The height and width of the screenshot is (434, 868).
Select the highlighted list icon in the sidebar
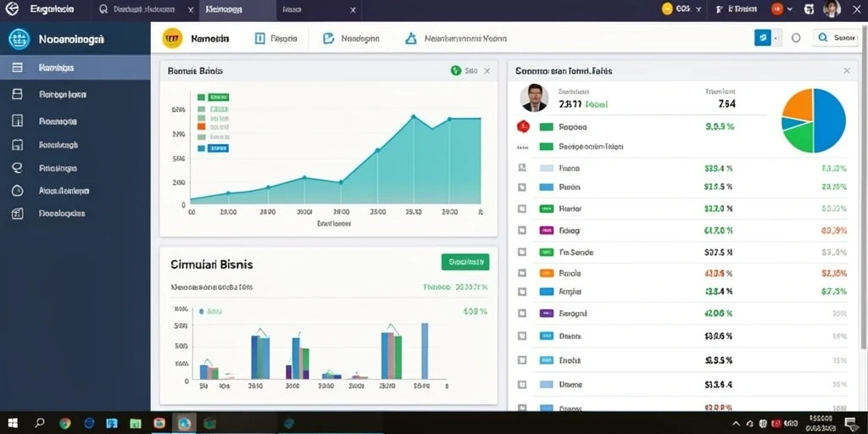pyautogui.click(x=17, y=68)
